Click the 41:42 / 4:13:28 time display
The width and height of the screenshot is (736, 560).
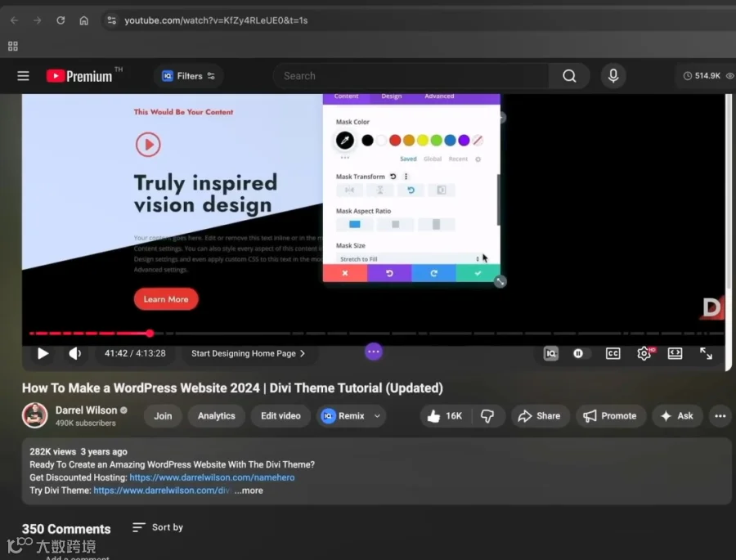[135, 353]
